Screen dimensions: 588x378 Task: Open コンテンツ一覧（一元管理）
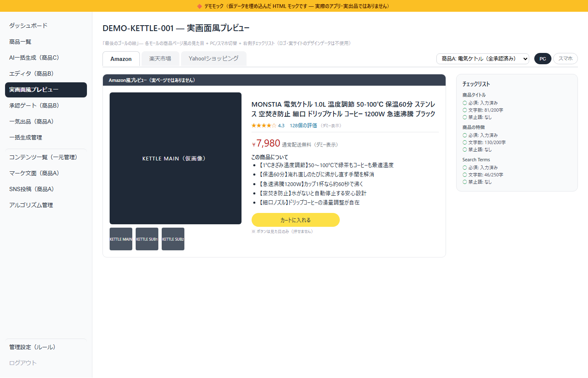pos(46,157)
